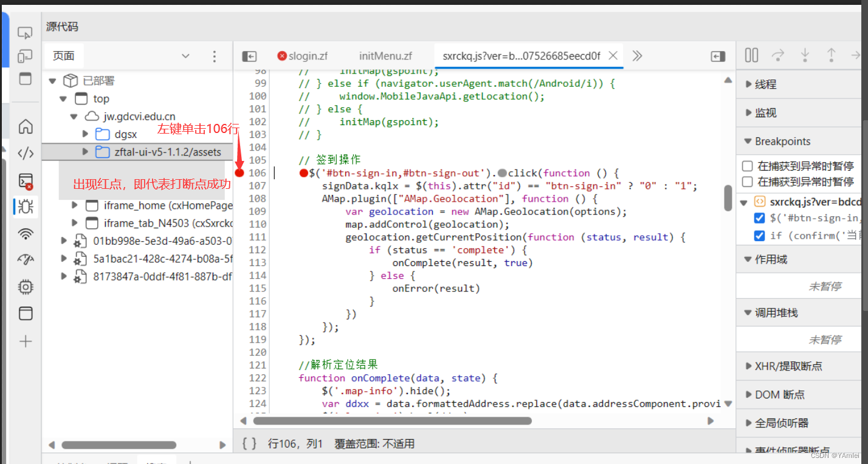This screenshot has width=868, height=464.
Task: Collapse the 调用堆栈 call stack section
Action: [748, 313]
